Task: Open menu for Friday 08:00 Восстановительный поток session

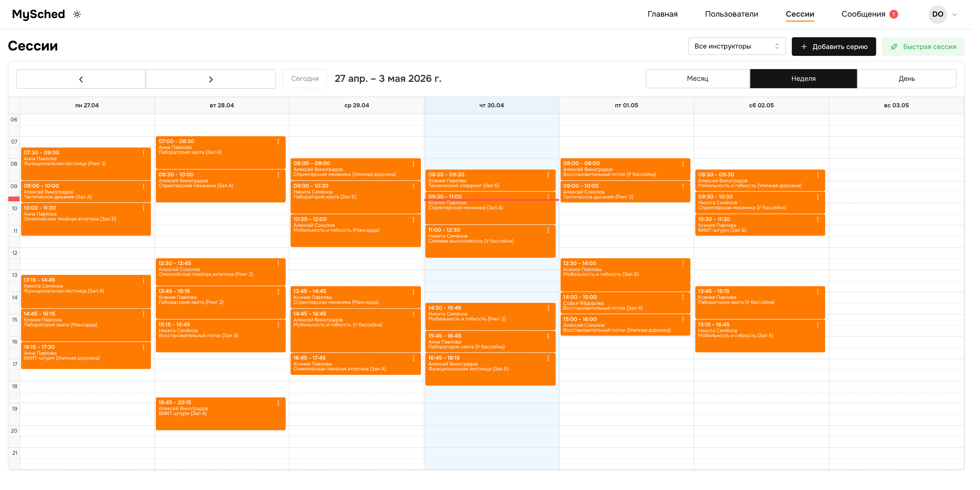Action: point(683,164)
